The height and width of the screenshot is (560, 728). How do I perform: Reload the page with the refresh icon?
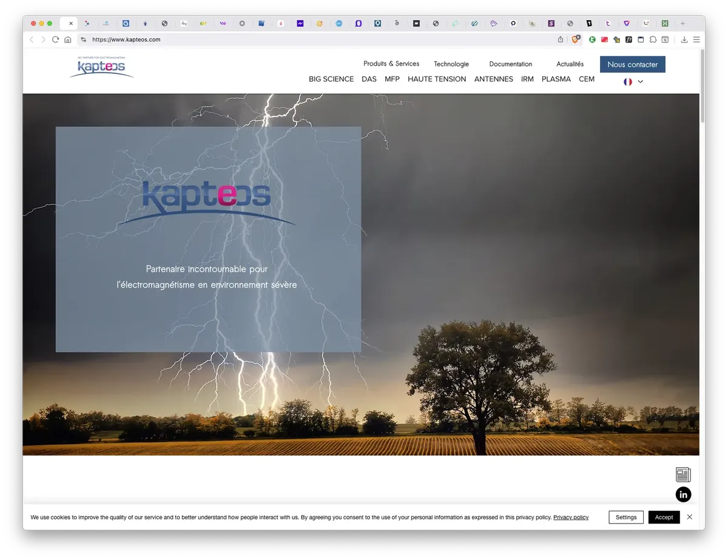55,39
